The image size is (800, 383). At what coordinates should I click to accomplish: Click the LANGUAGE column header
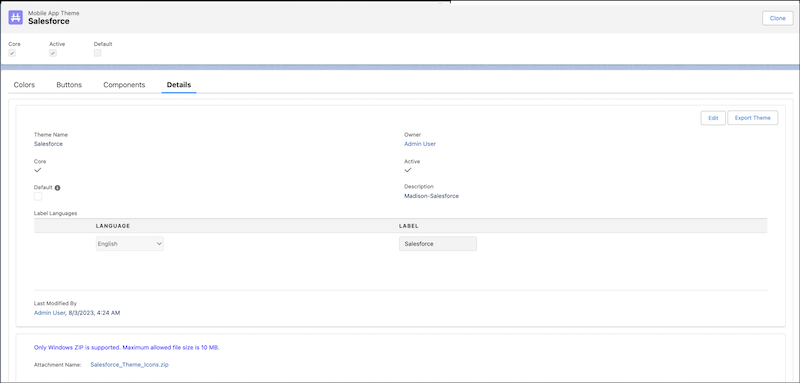click(113, 225)
